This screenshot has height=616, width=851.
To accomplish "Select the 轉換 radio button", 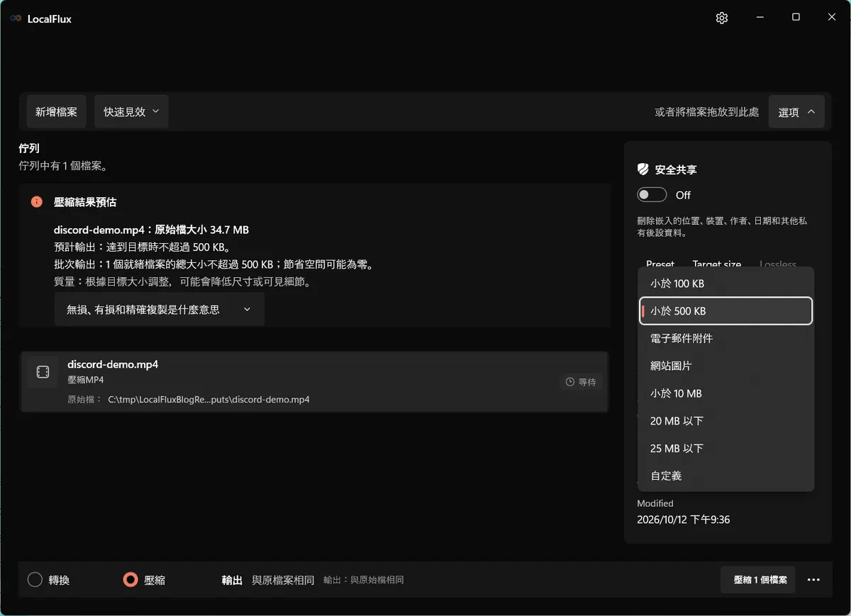I will (35, 580).
